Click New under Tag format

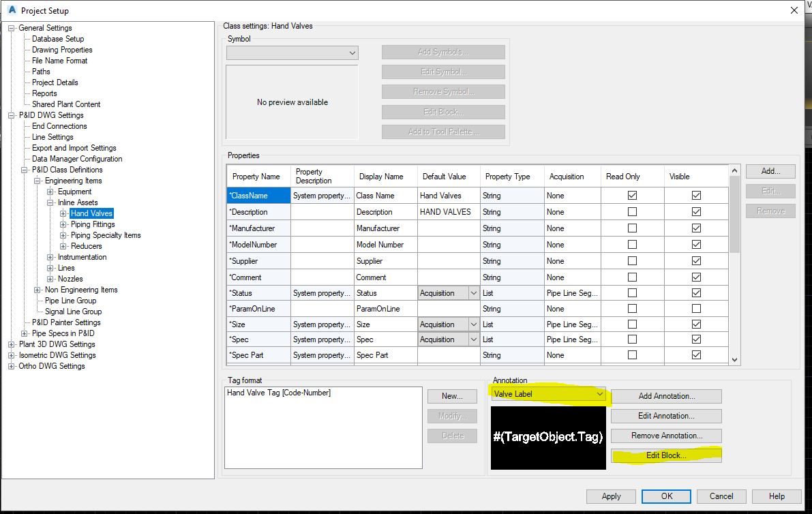point(452,395)
